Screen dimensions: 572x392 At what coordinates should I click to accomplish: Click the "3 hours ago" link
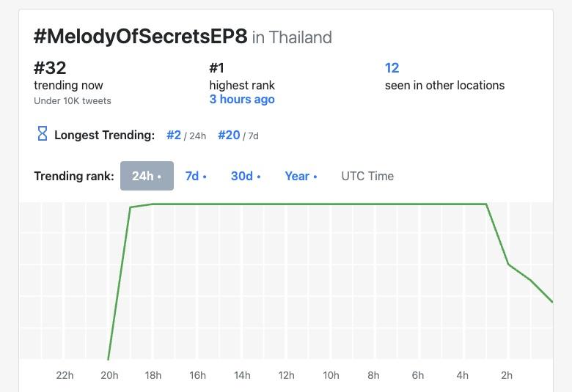click(242, 99)
